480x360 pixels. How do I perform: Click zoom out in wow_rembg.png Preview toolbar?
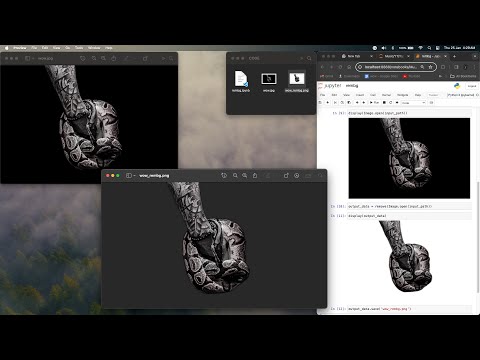235,175
